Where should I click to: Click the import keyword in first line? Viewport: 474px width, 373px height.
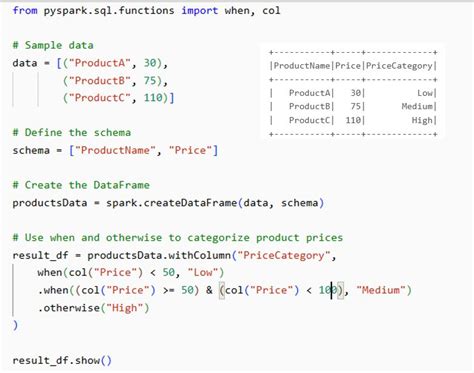pyautogui.click(x=200, y=11)
